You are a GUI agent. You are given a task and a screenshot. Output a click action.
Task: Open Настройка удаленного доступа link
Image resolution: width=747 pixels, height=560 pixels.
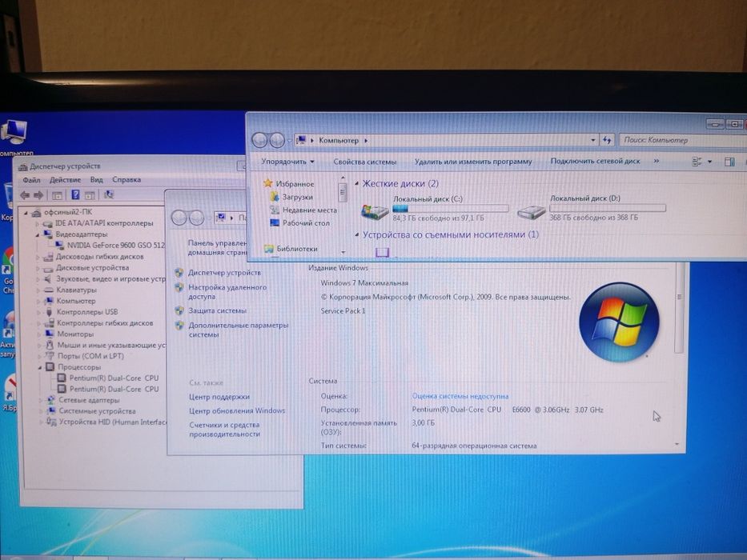227,292
